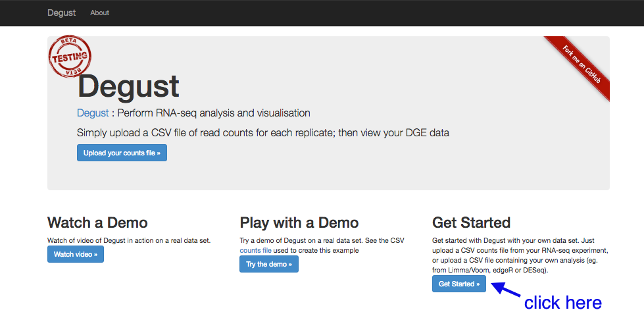Select the Play with a Demo heading
Viewport: 644px width, 314px height.
tap(299, 222)
